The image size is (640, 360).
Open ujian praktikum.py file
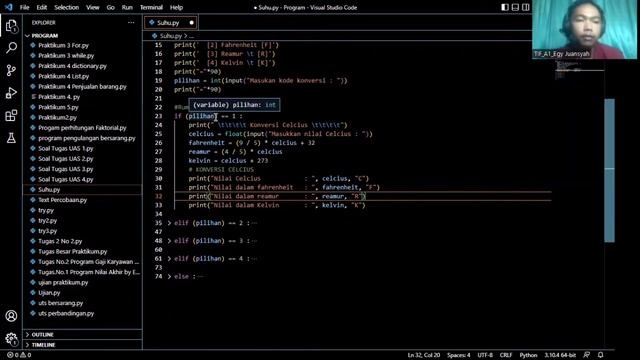pos(63,282)
